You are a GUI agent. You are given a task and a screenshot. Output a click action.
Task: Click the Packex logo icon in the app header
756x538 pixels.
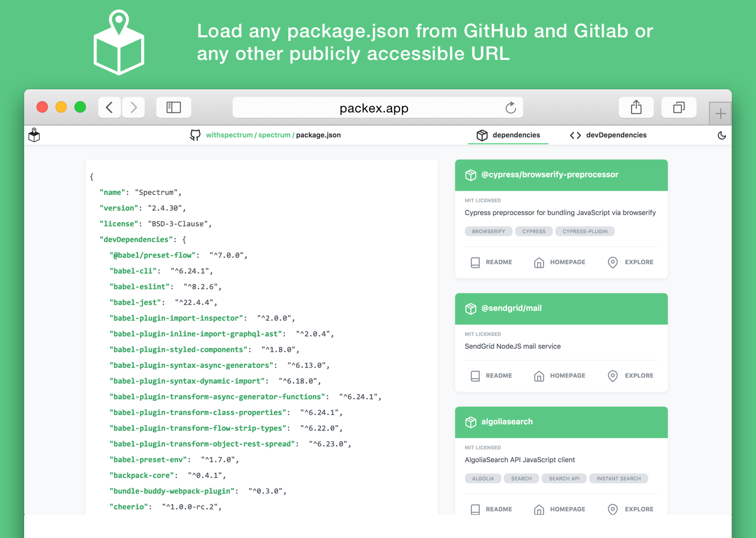tap(34, 135)
